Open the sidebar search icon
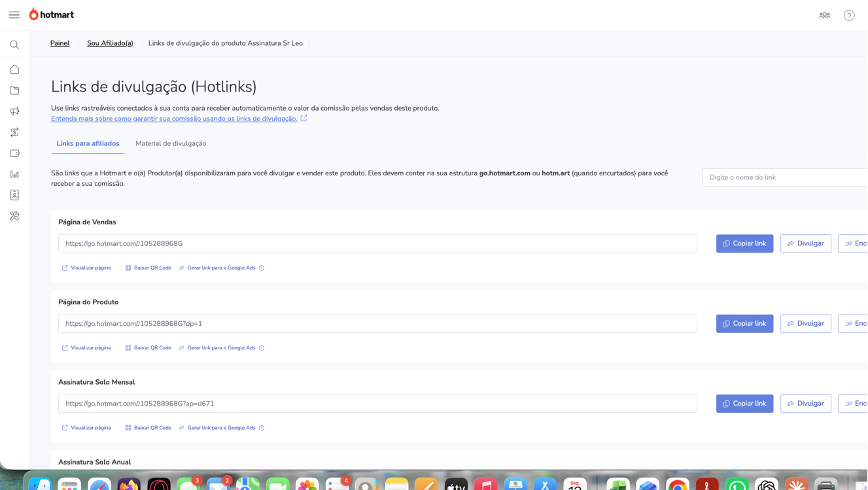868x490 pixels. [x=14, y=45]
